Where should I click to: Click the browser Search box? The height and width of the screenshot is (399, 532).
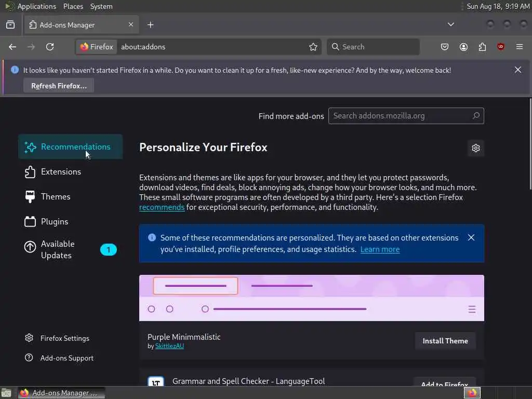tap(373, 47)
